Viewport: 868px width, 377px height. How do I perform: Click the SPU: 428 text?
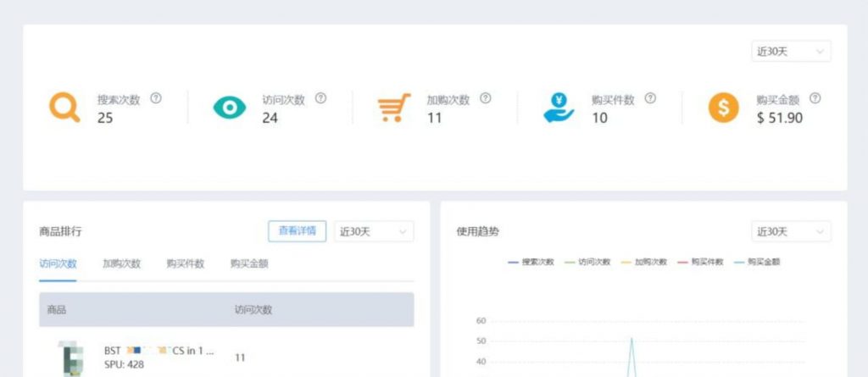coord(124,365)
